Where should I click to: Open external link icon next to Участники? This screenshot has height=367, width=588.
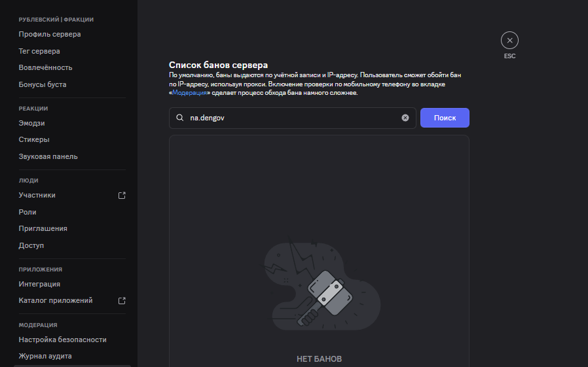pos(121,195)
